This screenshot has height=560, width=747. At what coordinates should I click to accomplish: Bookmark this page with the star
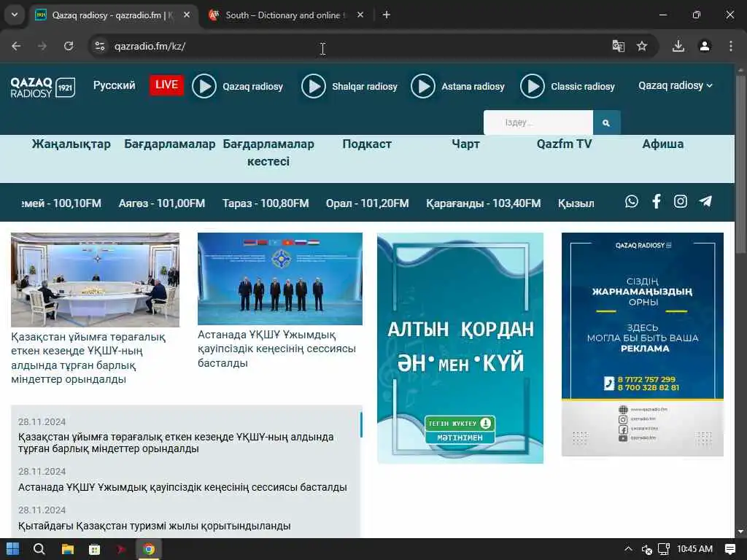click(x=642, y=46)
